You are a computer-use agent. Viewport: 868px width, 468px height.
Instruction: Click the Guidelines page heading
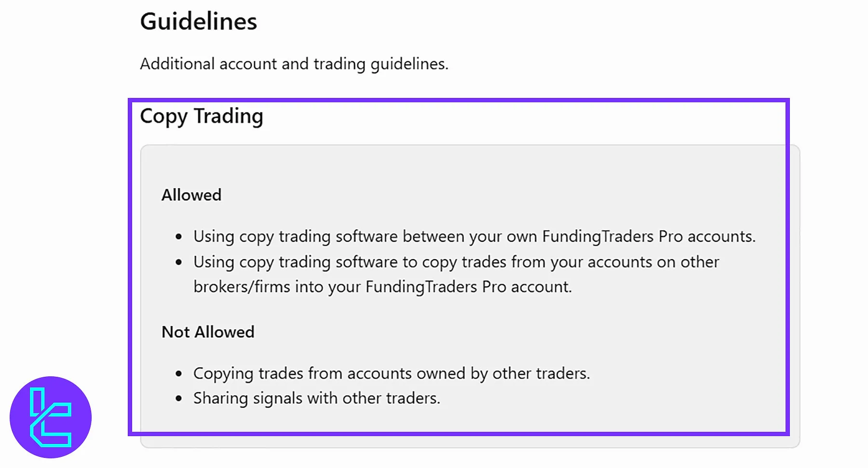point(198,22)
